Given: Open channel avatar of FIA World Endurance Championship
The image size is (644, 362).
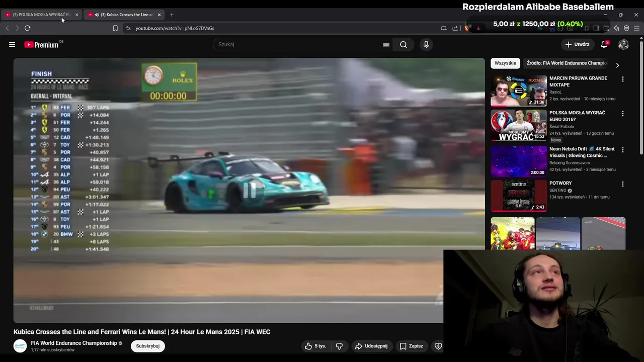Looking at the screenshot, I should (20, 346).
